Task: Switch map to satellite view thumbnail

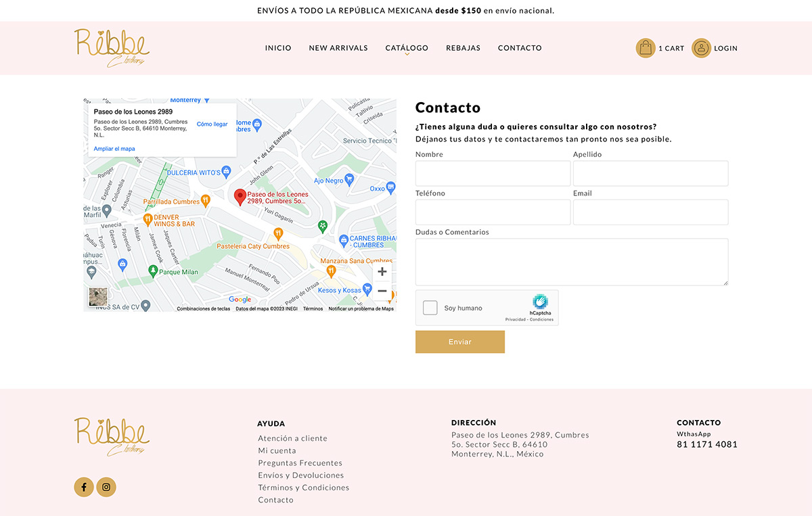Action: pyautogui.click(x=98, y=297)
